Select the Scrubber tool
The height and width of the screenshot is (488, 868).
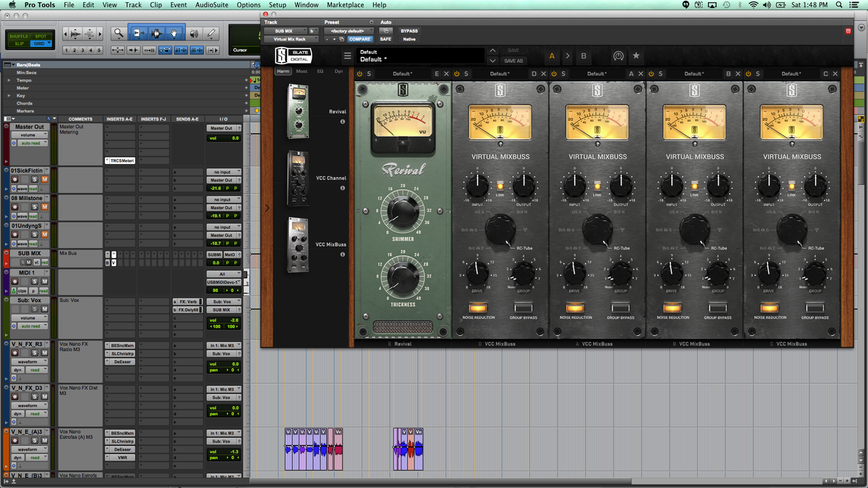tap(195, 33)
